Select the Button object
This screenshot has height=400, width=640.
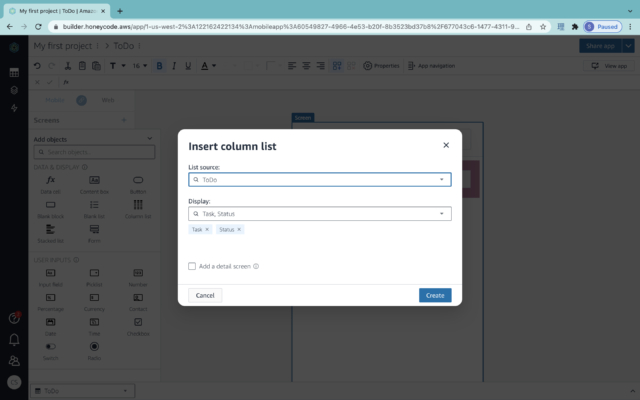pos(138,184)
